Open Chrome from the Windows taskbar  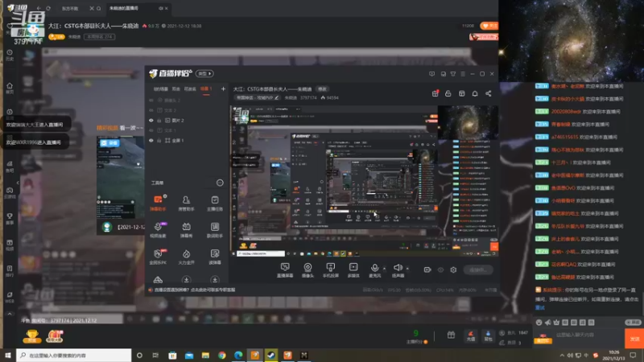tap(222, 355)
